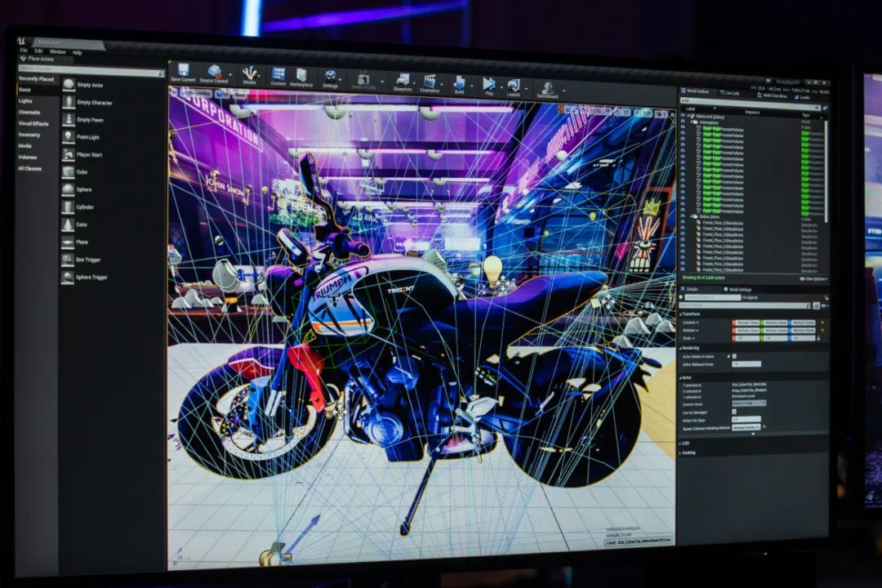Select the Empty Character icon
This screenshot has height=588, width=882.
[x=69, y=102]
